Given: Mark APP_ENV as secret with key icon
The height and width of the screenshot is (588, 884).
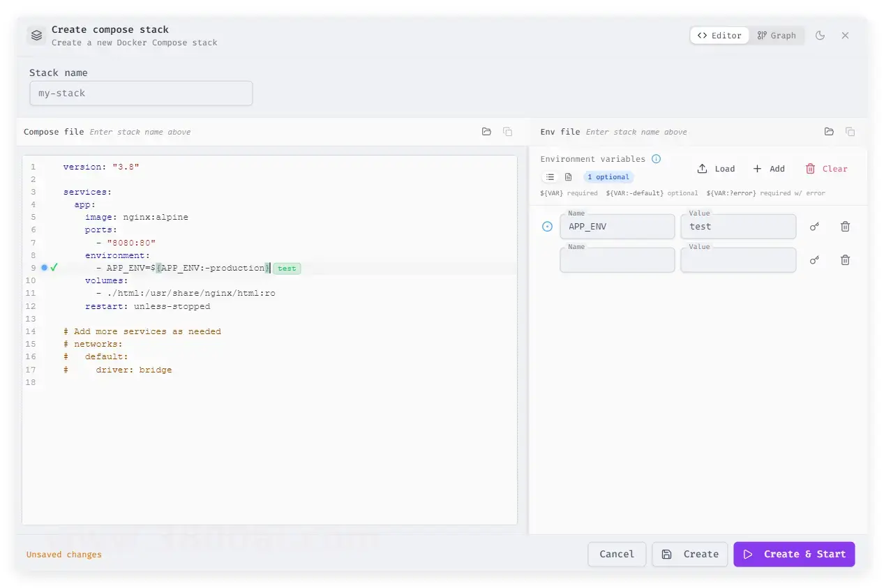Looking at the screenshot, I should (x=814, y=227).
